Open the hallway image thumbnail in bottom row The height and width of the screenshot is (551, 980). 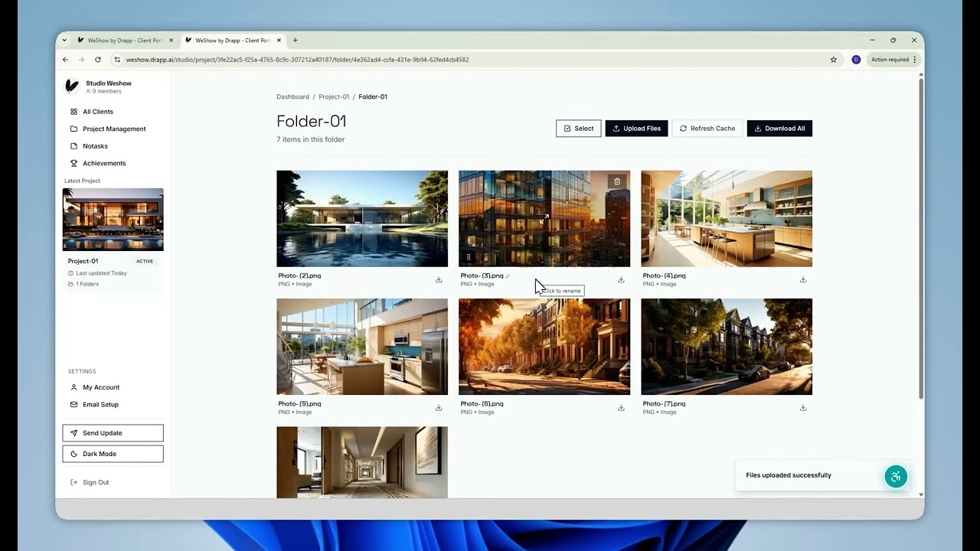(x=362, y=462)
